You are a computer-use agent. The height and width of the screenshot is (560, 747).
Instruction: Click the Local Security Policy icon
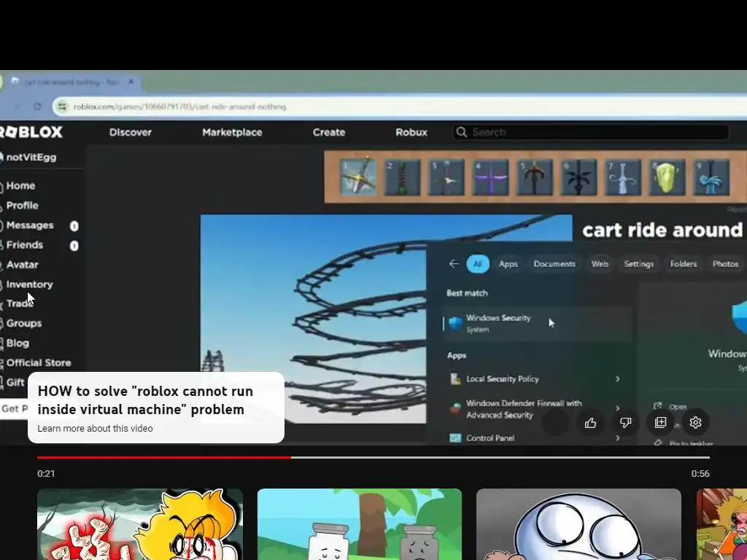pos(455,378)
